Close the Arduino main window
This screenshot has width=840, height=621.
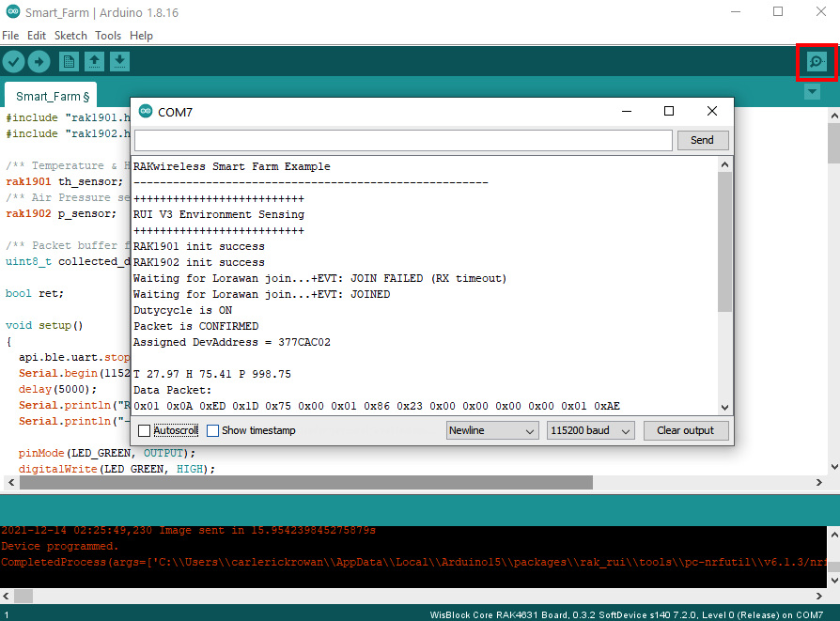tap(820, 12)
